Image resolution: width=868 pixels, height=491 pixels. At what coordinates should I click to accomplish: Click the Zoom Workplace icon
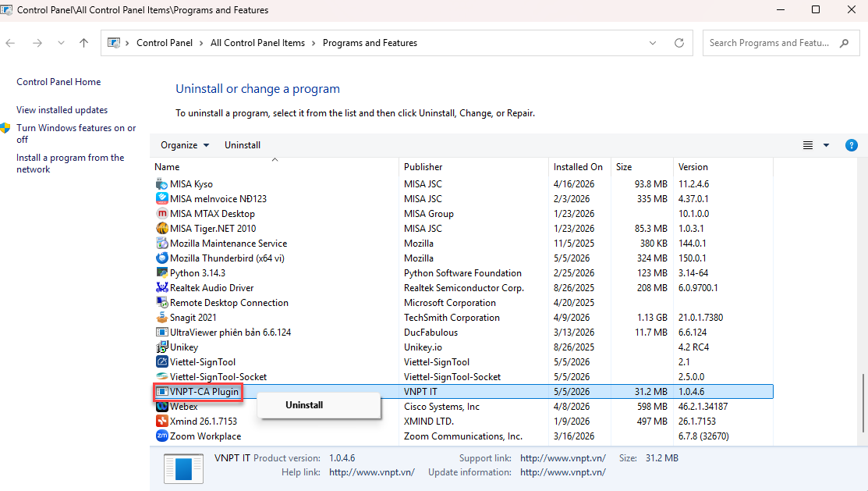click(161, 436)
